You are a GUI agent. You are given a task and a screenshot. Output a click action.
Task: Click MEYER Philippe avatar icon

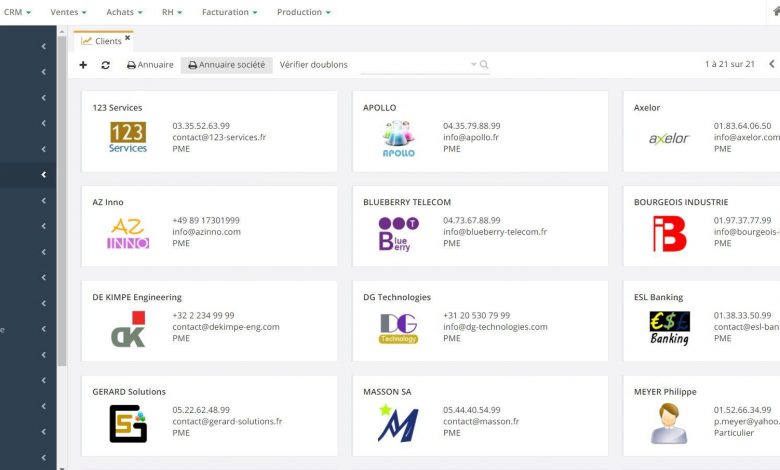[669, 423]
